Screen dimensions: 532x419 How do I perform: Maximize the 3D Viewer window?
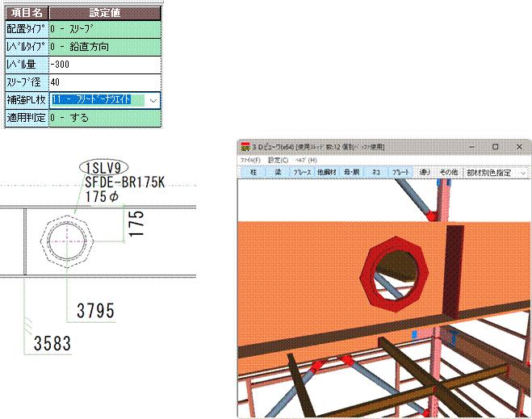coord(495,147)
